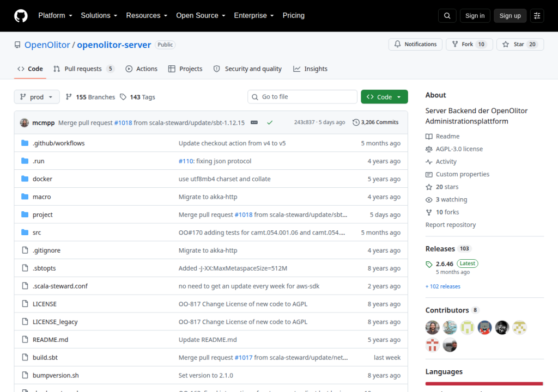
Task: Open the 2.6.46 latest release
Action: 445,264
